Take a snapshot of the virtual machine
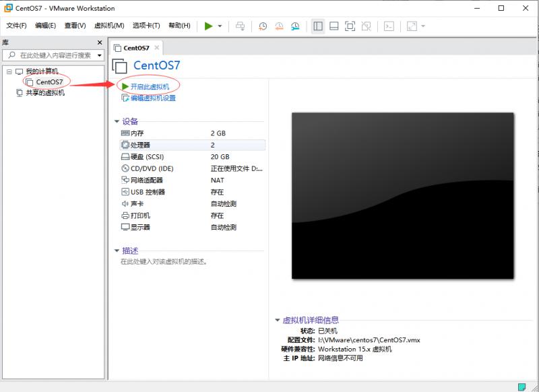The width and height of the screenshot is (539, 392). 263,26
